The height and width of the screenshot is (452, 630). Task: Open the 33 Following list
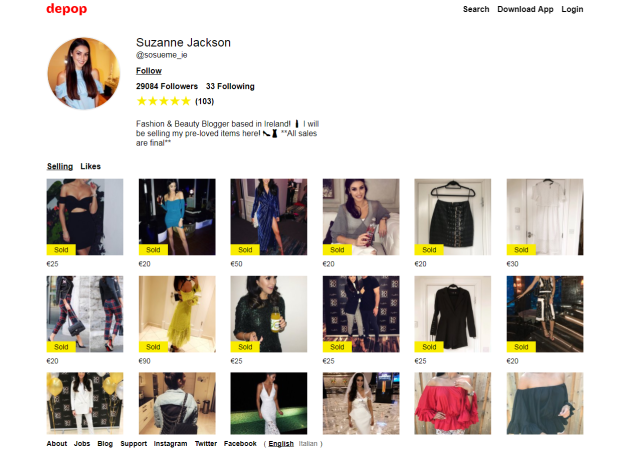(230, 86)
